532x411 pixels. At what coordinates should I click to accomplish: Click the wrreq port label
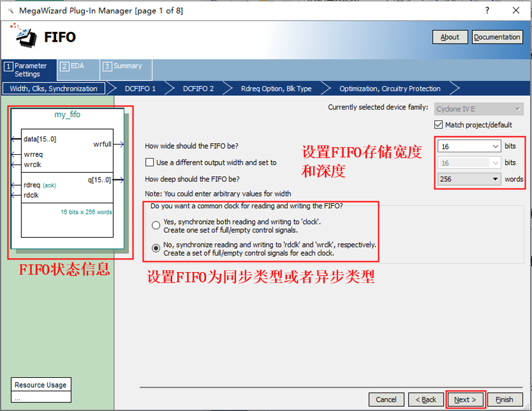33,154
